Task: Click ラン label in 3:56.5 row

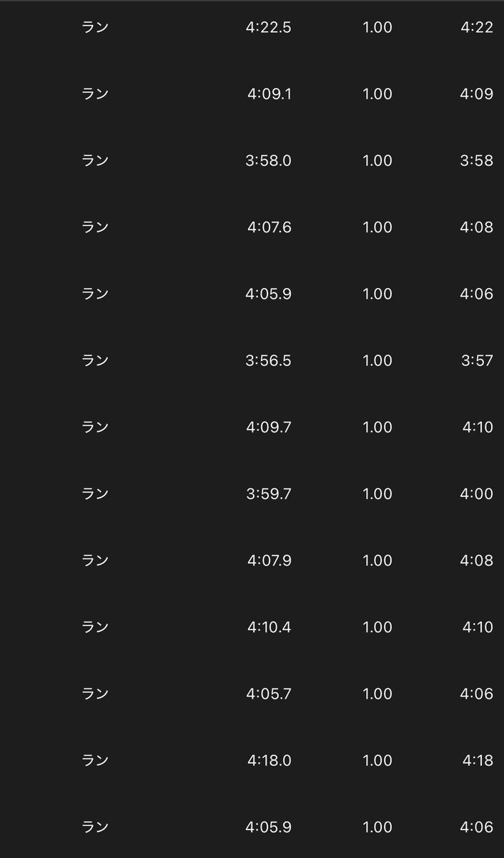Action: tap(95, 360)
